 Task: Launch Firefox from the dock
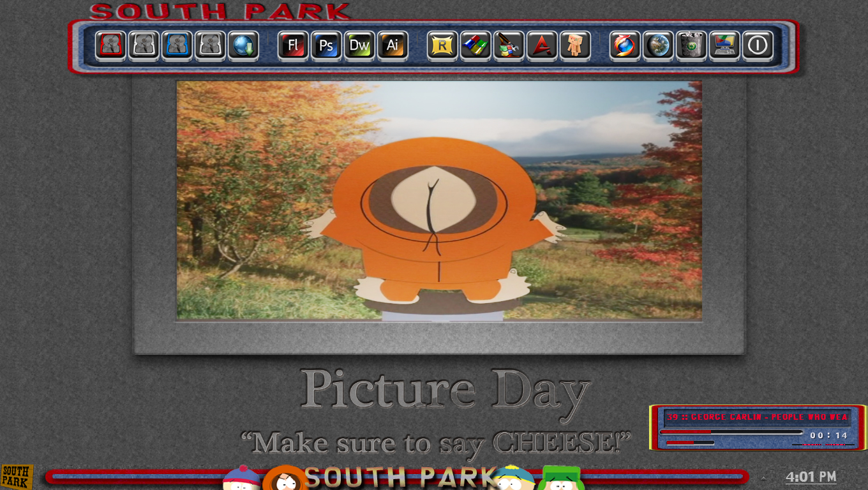pos(625,46)
